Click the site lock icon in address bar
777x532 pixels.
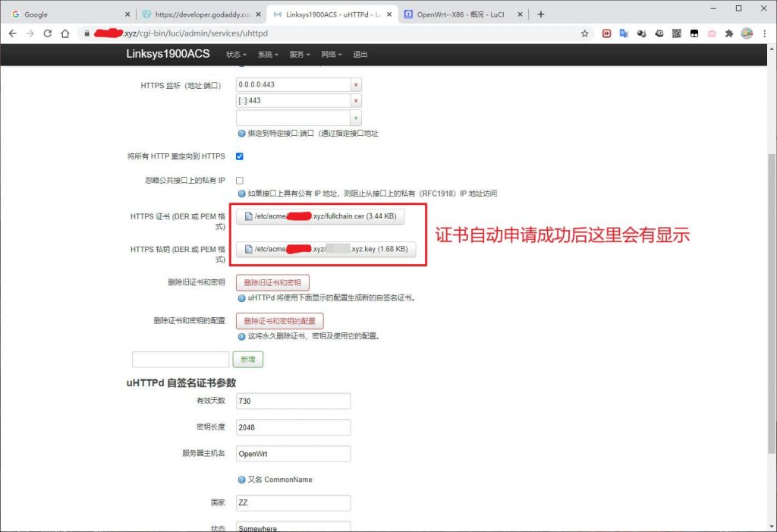click(87, 33)
